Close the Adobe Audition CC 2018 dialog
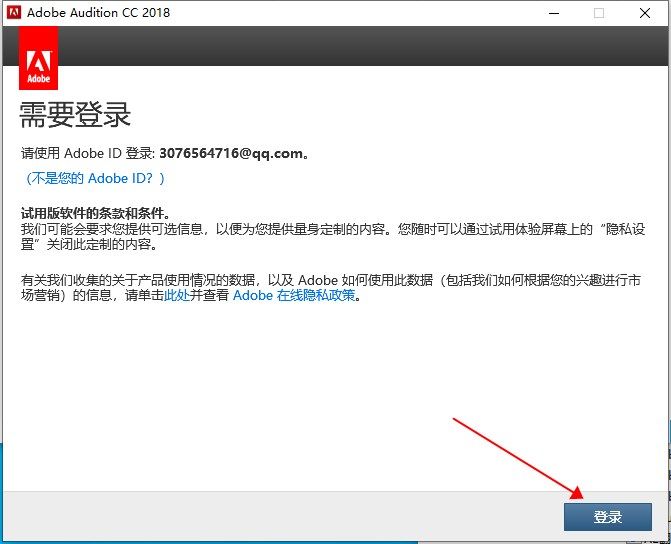The width and height of the screenshot is (671, 544). pos(645,13)
